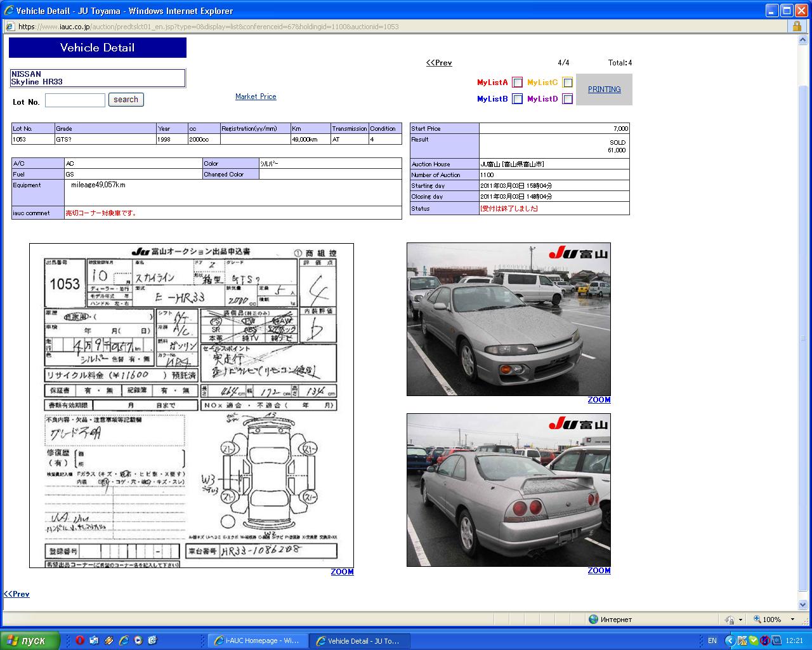This screenshot has height=650, width=812.
Task: Switch to i-AUC Homepage taskbar window
Action: 258,640
